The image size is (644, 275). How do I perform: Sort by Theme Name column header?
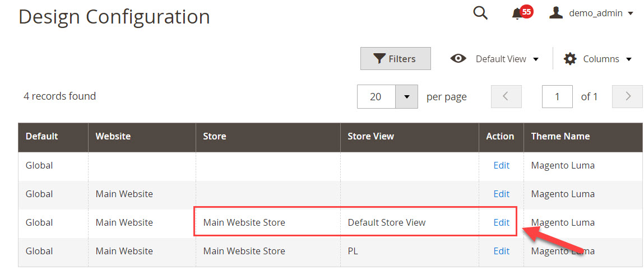[560, 136]
